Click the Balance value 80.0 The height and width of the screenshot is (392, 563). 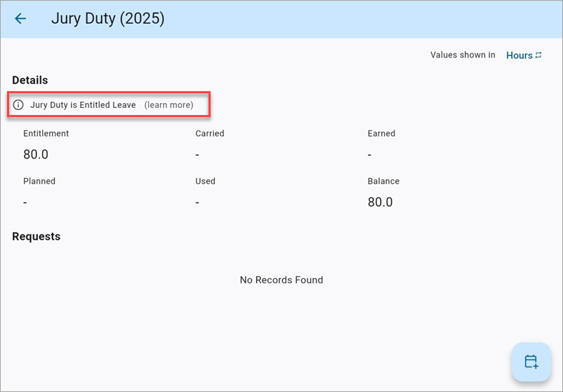point(380,202)
